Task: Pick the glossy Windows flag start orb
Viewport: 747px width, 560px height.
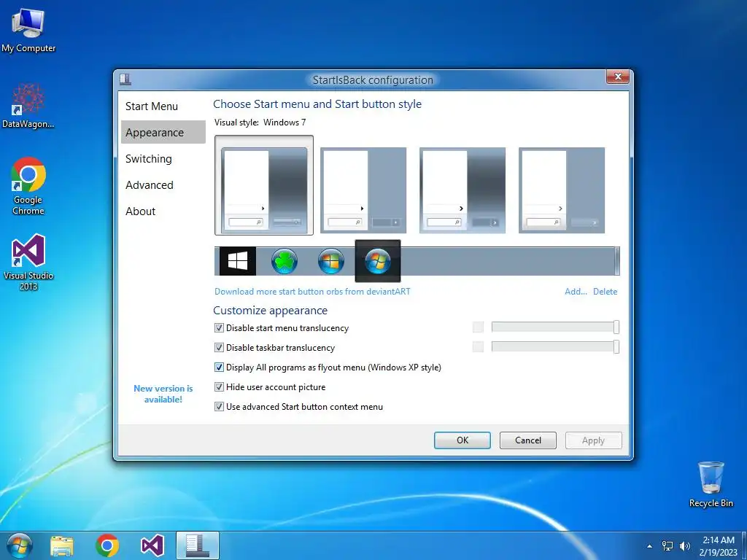Action: 331,262
